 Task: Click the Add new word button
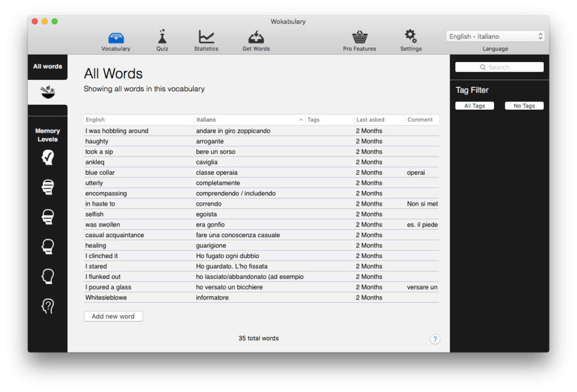(113, 317)
